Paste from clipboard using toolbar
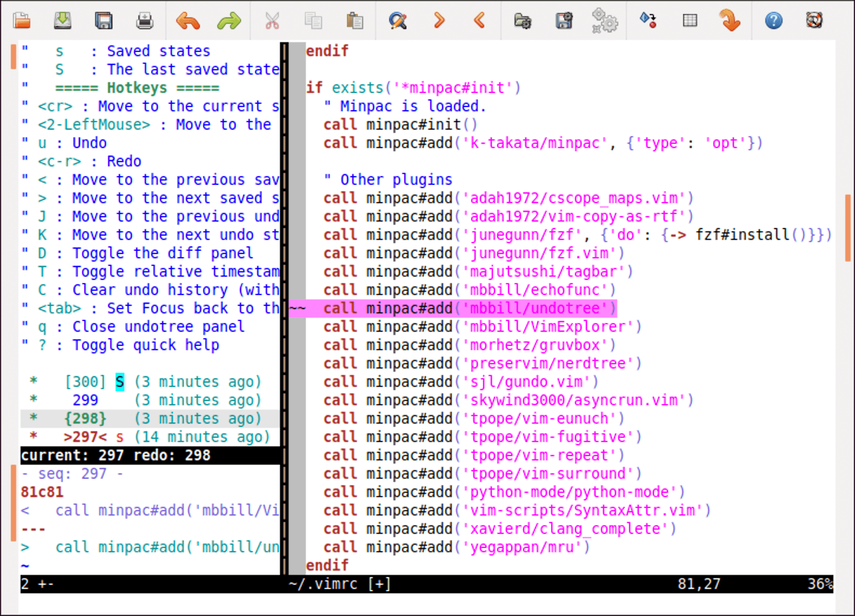Image resolution: width=855 pixels, height=616 pixels. 355,21
